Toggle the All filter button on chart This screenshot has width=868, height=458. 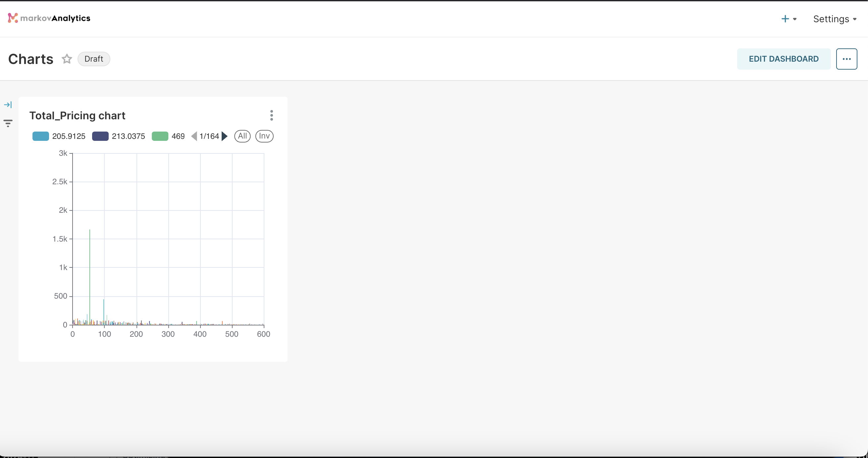point(242,136)
